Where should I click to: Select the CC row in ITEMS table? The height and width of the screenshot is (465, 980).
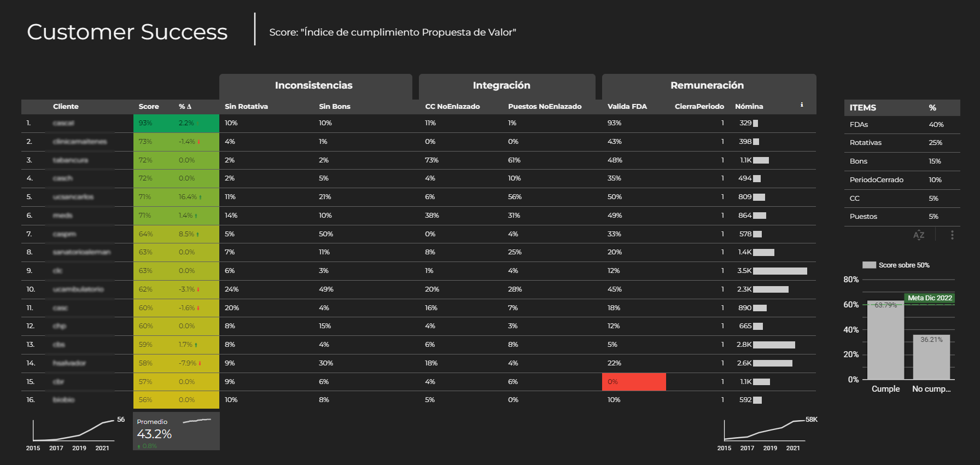pos(902,199)
